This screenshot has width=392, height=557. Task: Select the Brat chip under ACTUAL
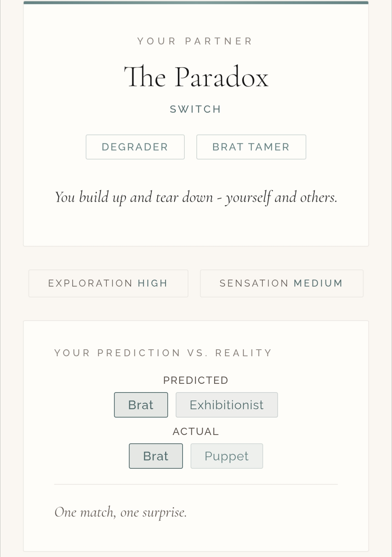(x=156, y=456)
